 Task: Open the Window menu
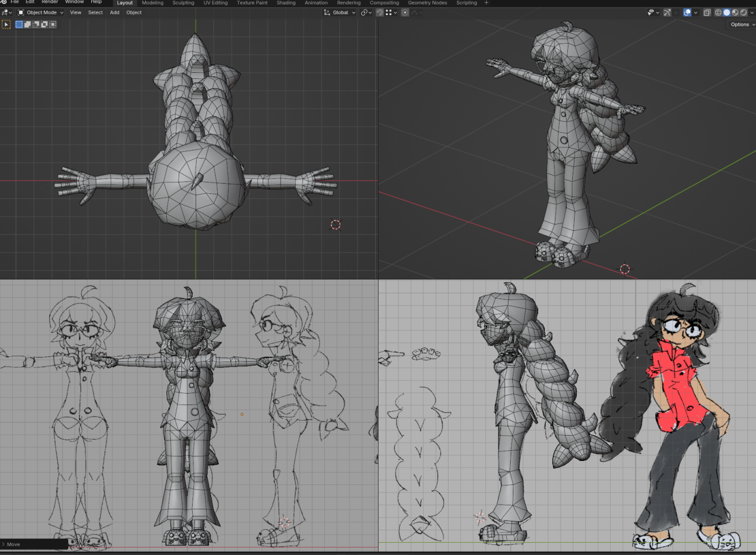tap(74, 2)
